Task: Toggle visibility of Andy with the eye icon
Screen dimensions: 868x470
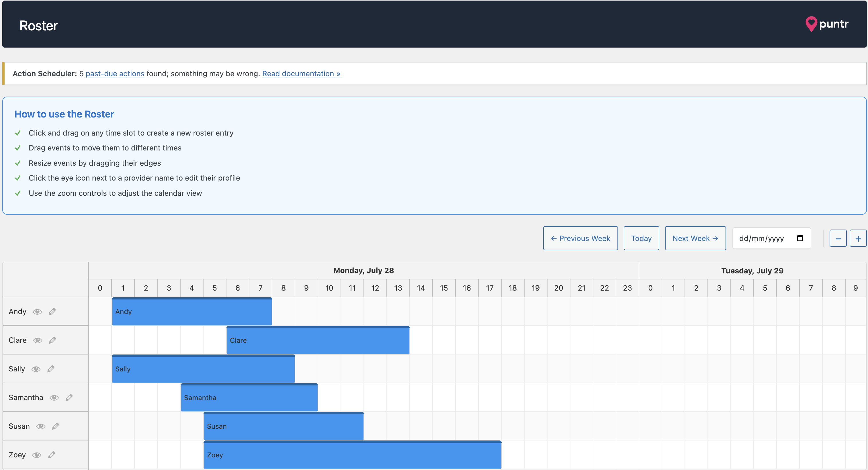Action: coord(37,311)
